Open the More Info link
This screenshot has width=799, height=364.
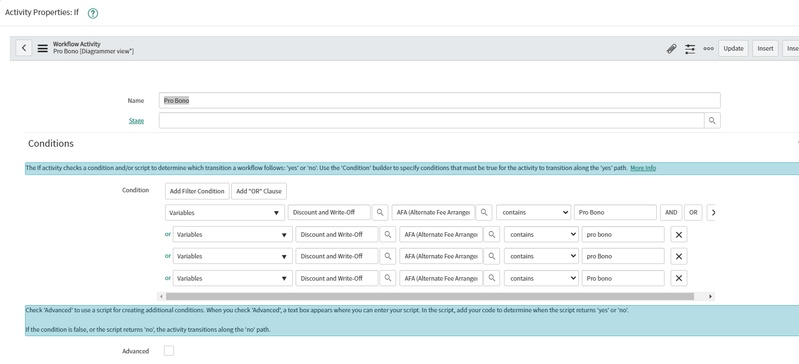point(643,168)
